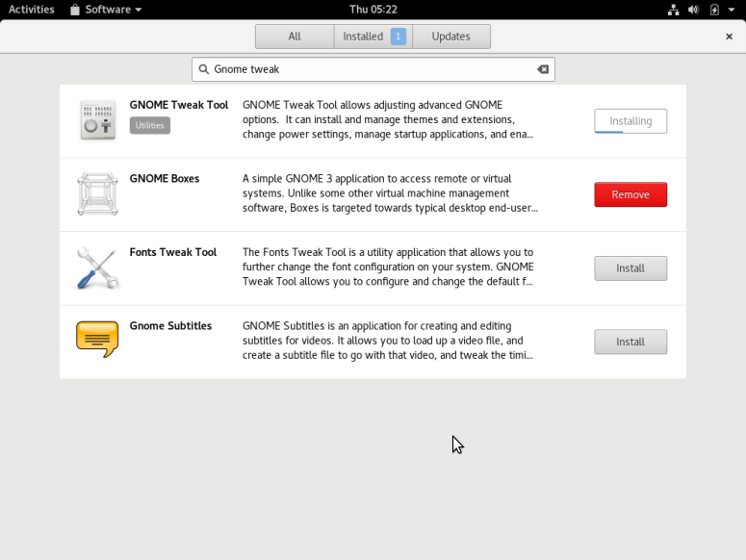The width and height of the screenshot is (746, 560).
Task: Expand the system menu arrow at top right
Action: coord(733,10)
